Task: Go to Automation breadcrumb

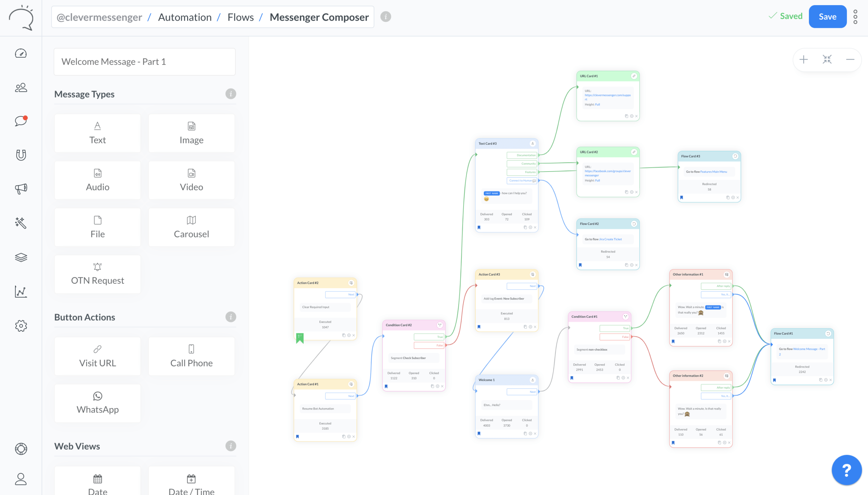Action: [x=184, y=17]
